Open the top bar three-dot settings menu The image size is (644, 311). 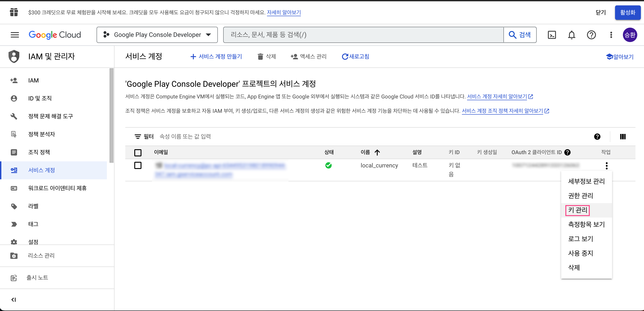(x=611, y=35)
